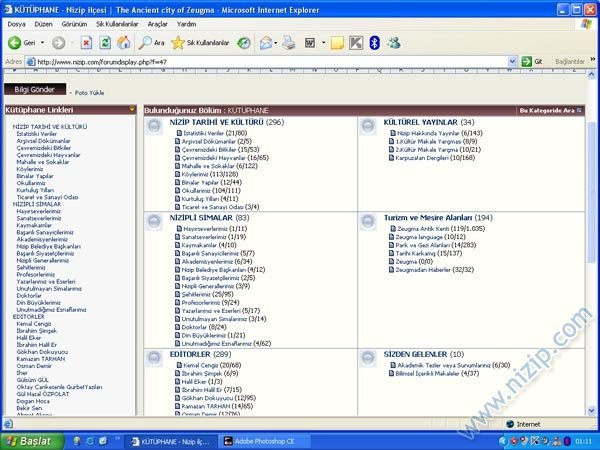Switch to Adobe Photoshop CE taskbar button
The image size is (600, 450).
[x=264, y=441]
